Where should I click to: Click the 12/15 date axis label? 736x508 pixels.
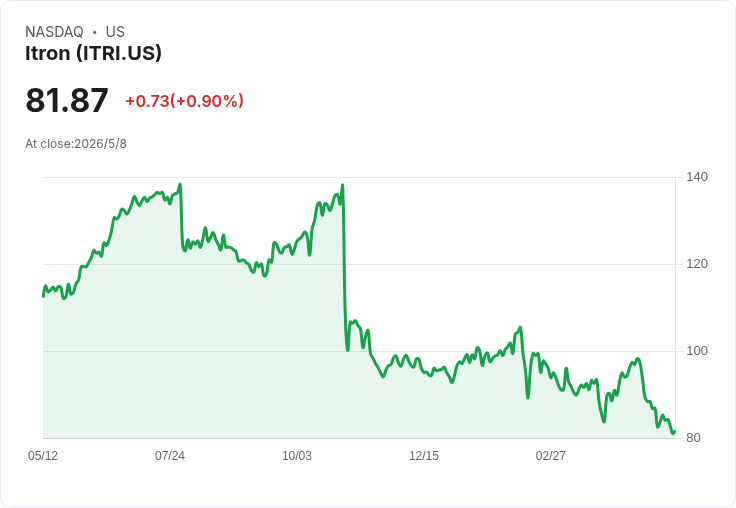(x=424, y=455)
